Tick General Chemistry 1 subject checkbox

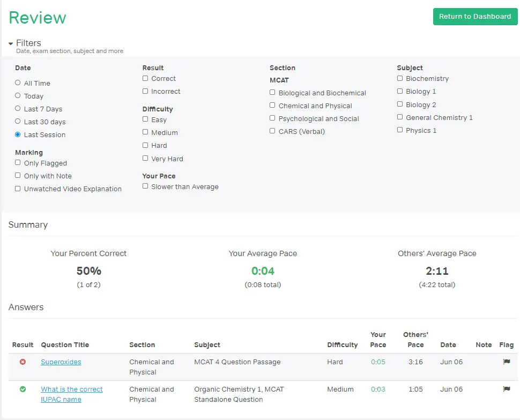(x=400, y=117)
